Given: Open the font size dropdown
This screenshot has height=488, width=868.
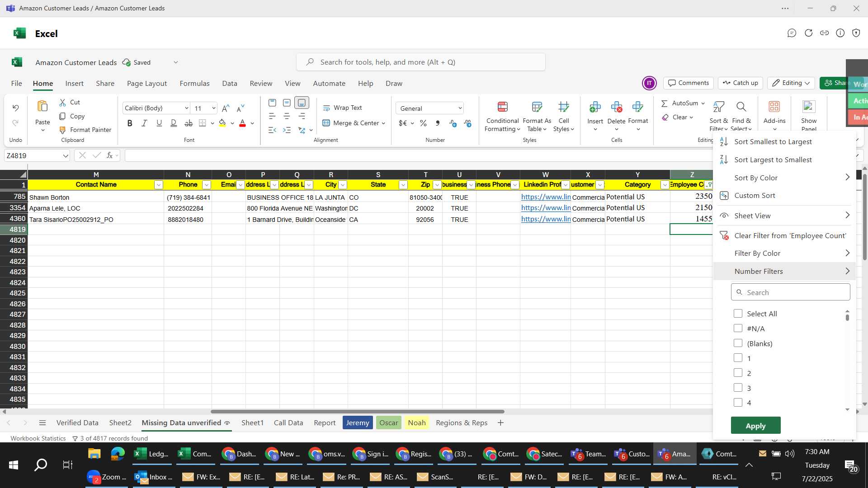Looking at the screenshot, I should click(x=213, y=108).
